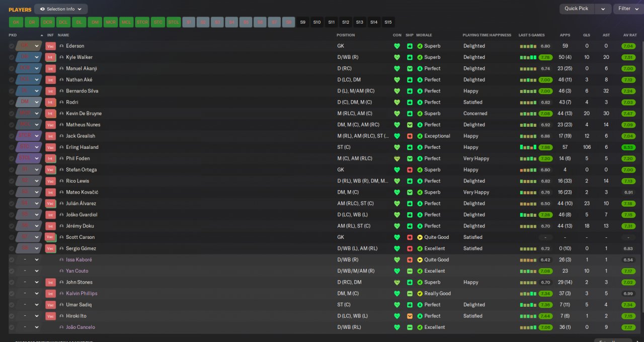Image resolution: width=644 pixels, height=342 pixels.
Task: Click Jack Grealish's 'Exceptional' morale text
Action: click(437, 136)
